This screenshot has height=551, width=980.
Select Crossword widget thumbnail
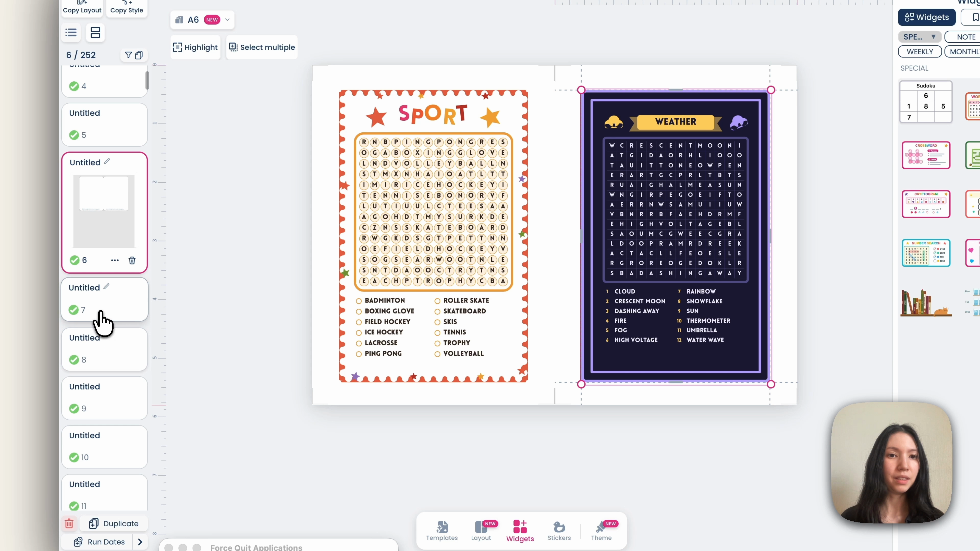[x=926, y=155]
